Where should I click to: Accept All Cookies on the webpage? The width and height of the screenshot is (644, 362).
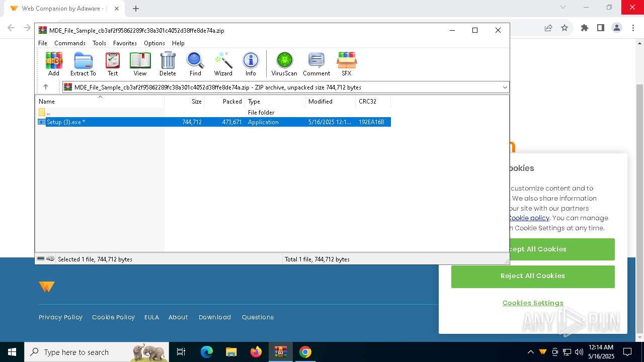tap(562, 249)
